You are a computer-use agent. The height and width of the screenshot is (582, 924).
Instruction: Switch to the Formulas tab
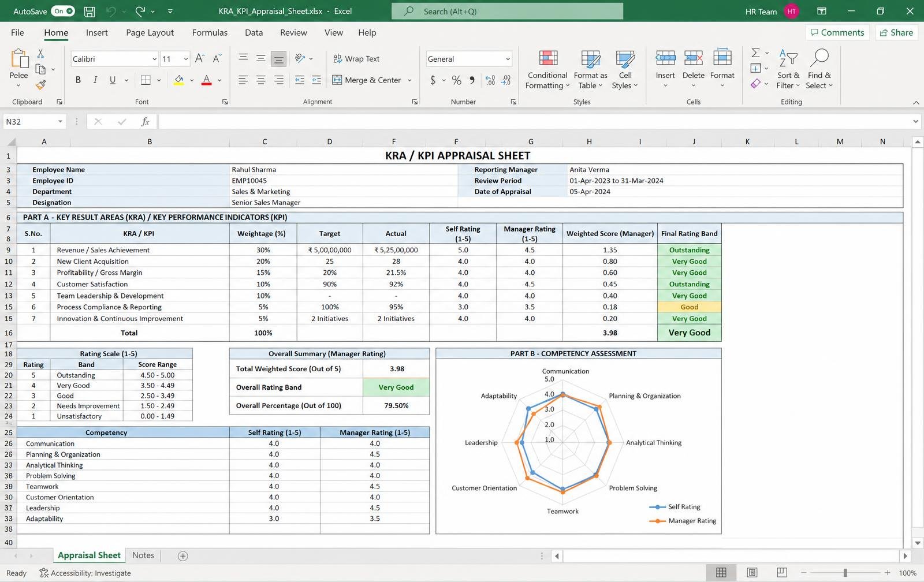210,32
